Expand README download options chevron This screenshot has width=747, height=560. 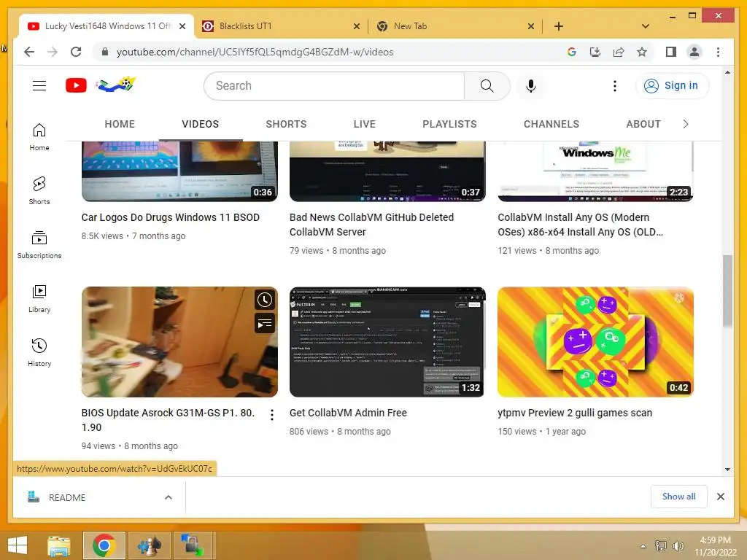point(169,497)
